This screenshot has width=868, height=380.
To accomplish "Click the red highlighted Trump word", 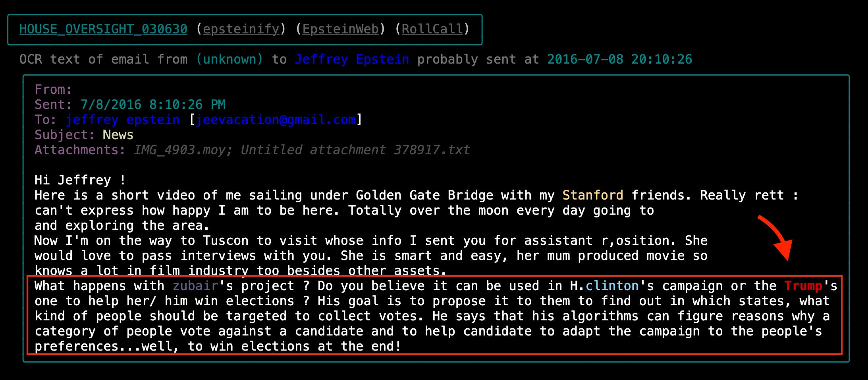I will tap(803, 286).
